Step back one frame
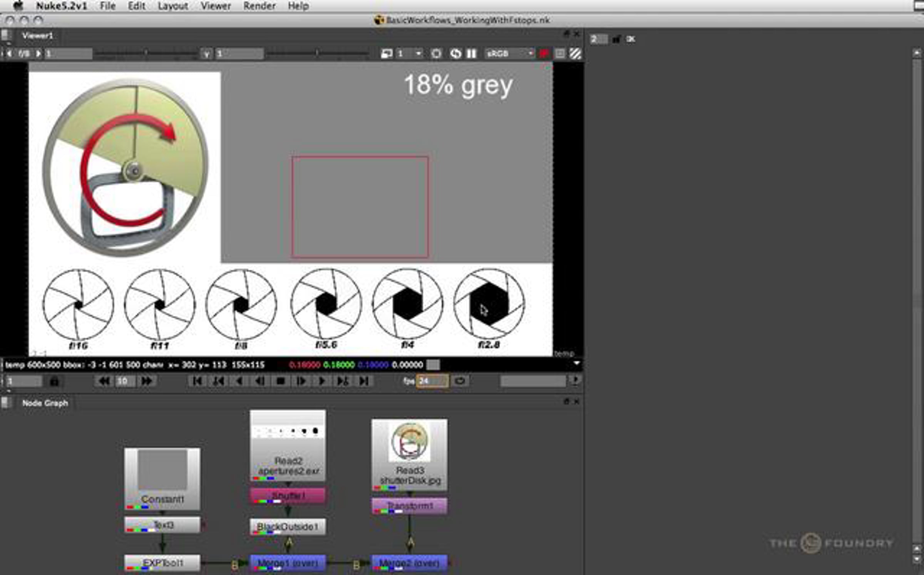This screenshot has height=575, width=924. click(260, 381)
